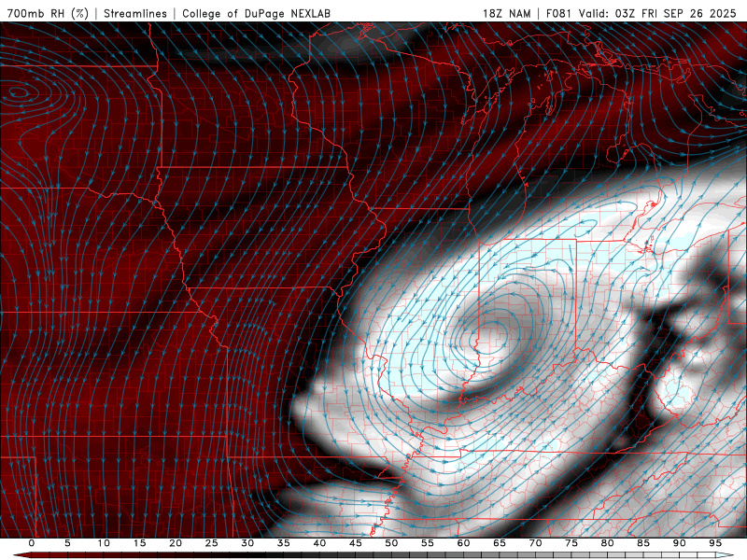Click the '60' value on the colorbar scale
Screen dimensions: 747x560
[x=463, y=543]
